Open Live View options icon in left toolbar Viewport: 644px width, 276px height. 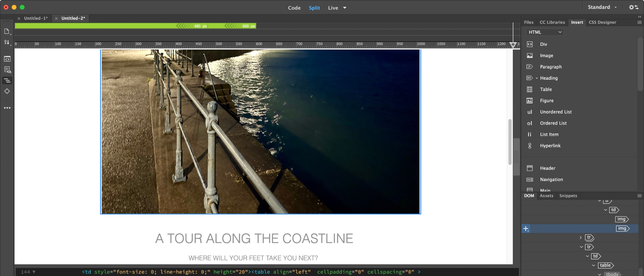pos(7,70)
